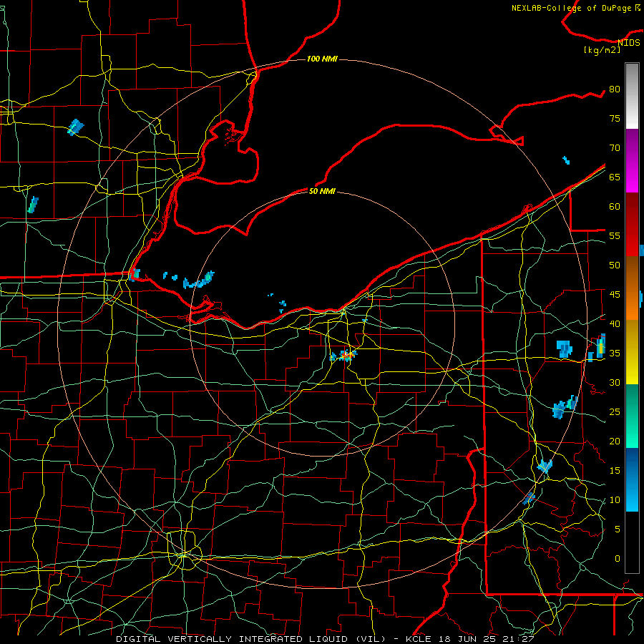This screenshot has width=644, height=644.
Task: Pick the gray-white top band of the color bar
Action: (632, 96)
